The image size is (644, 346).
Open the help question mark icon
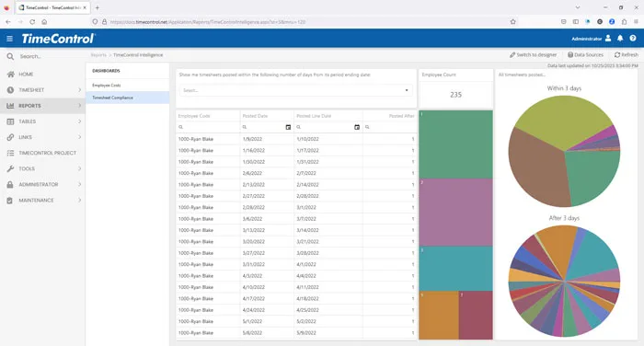(x=633, y=39)
